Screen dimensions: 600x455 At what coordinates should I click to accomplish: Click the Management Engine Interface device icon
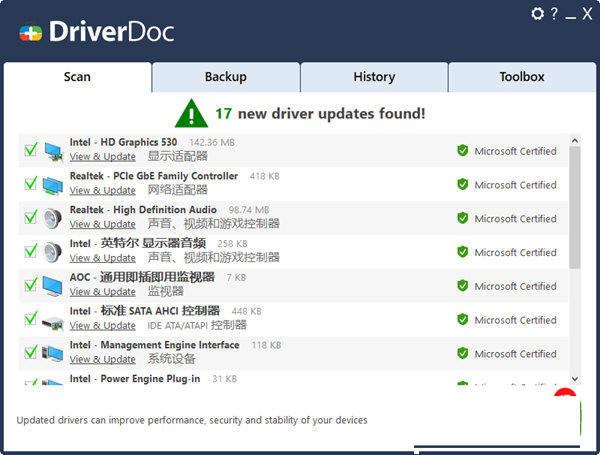click(52, 354)
